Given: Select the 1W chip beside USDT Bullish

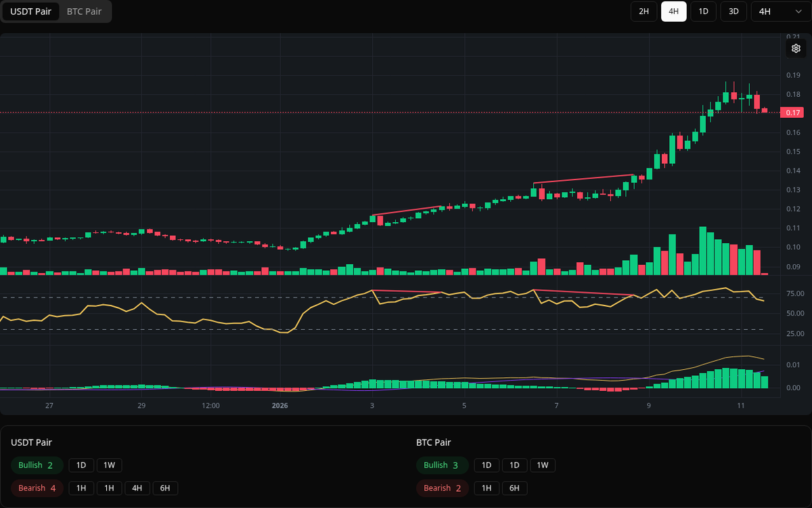Looking at the screenshot, I should tap(110, 465).
